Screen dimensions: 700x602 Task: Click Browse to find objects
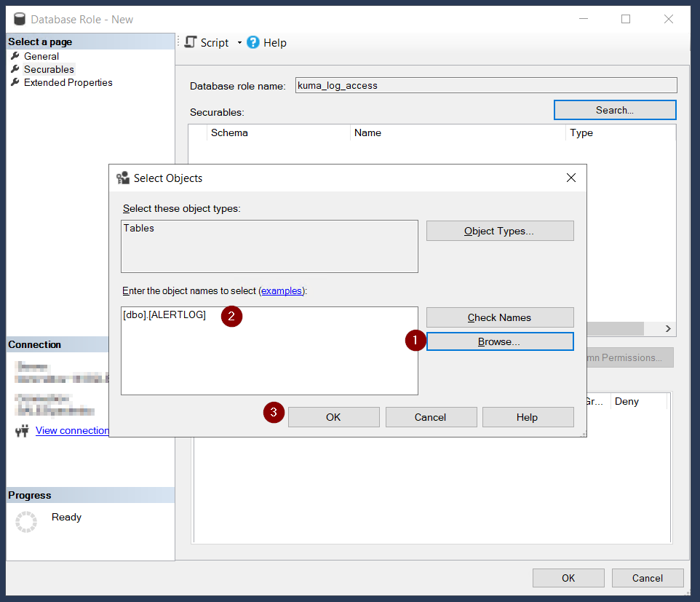[x=500, y=341]
